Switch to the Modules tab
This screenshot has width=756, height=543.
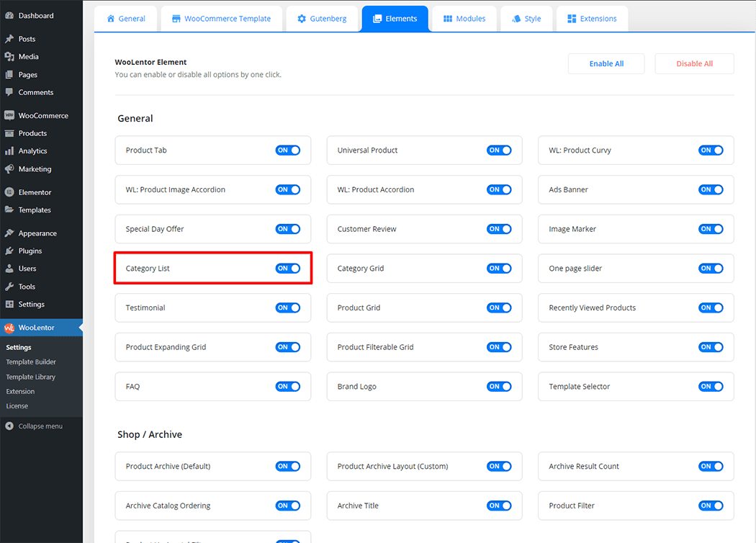(464, 19)
